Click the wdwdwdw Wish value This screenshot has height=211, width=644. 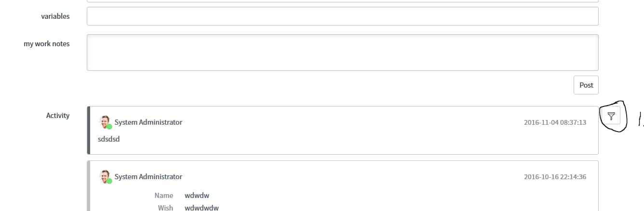coord(201,208)
